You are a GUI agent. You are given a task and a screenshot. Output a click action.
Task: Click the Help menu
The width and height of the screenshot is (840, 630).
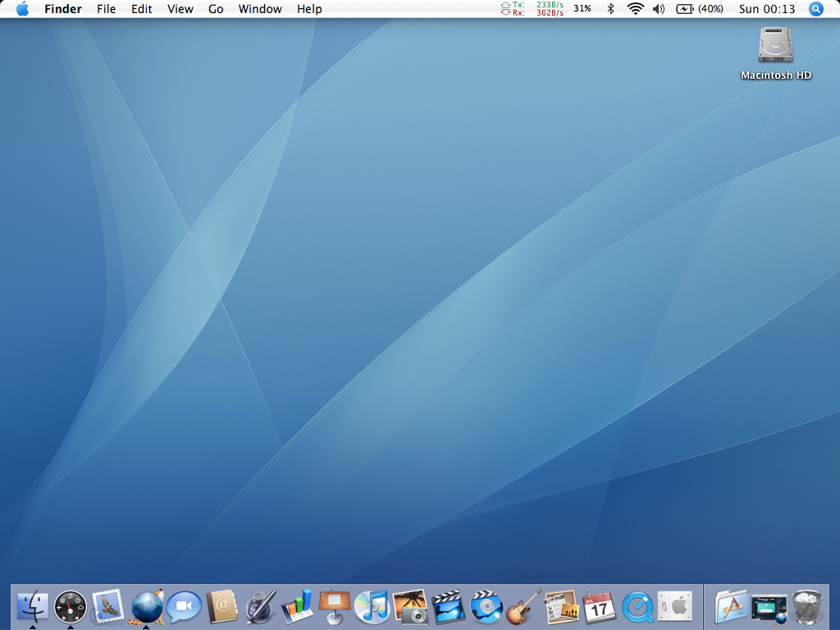tap(309, 9)
